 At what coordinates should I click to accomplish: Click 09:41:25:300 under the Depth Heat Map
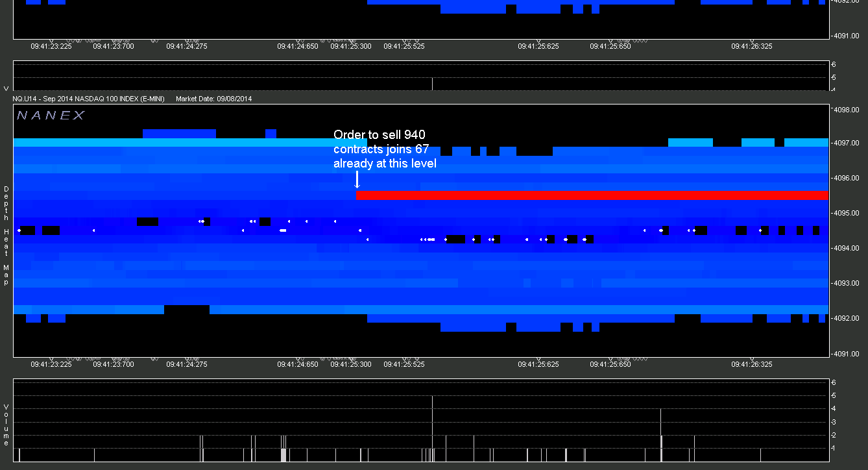coord(351,364)
